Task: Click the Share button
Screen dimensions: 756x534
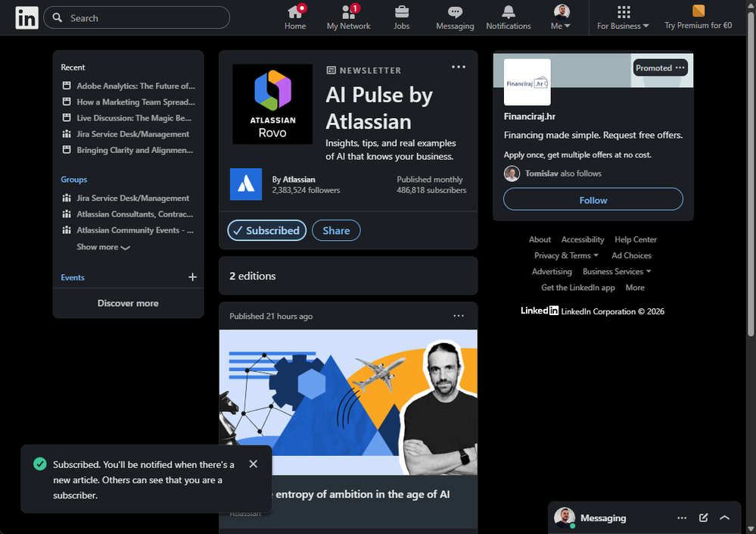Action: pos(336,230)
